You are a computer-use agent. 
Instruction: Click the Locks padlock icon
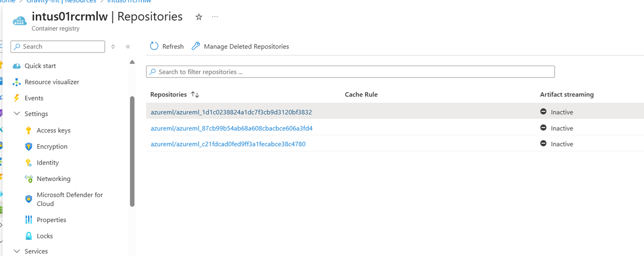coord(29,236)
